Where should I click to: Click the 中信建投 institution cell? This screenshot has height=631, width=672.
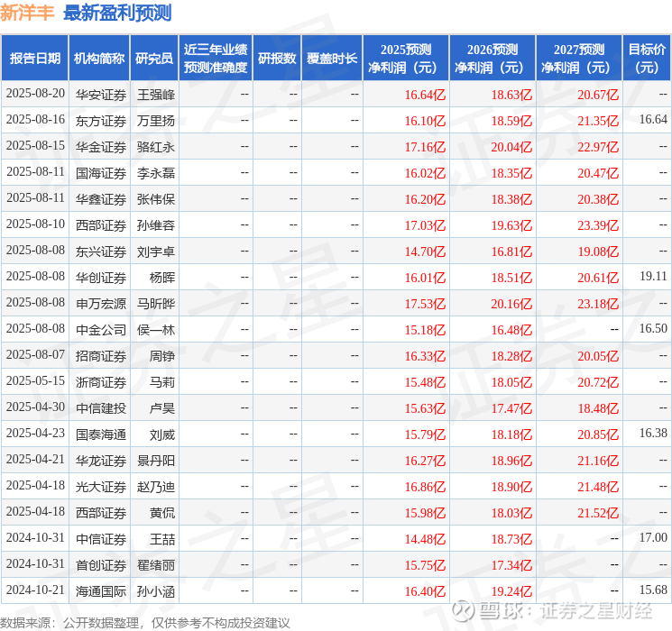pyautogui.click(x=101, y=408)
